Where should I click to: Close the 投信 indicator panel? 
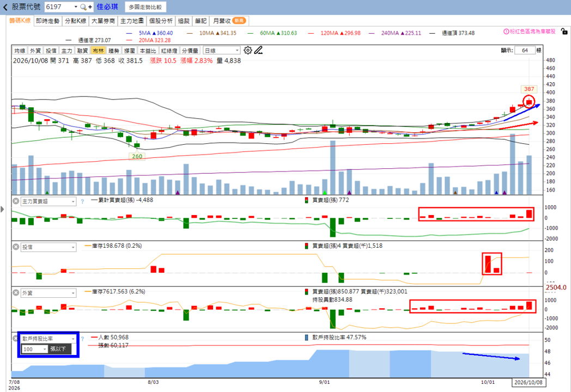[x=16, y=247]
